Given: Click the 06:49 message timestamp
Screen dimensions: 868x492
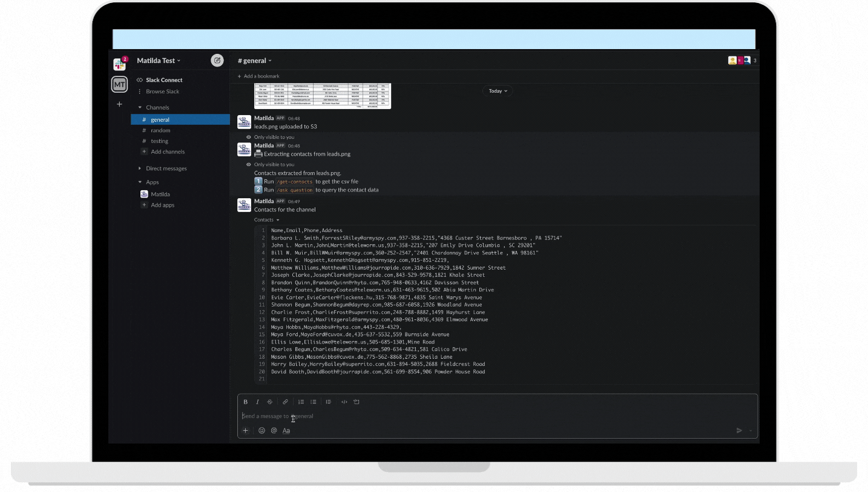Looking at the screenshot, I should point(294,201).
